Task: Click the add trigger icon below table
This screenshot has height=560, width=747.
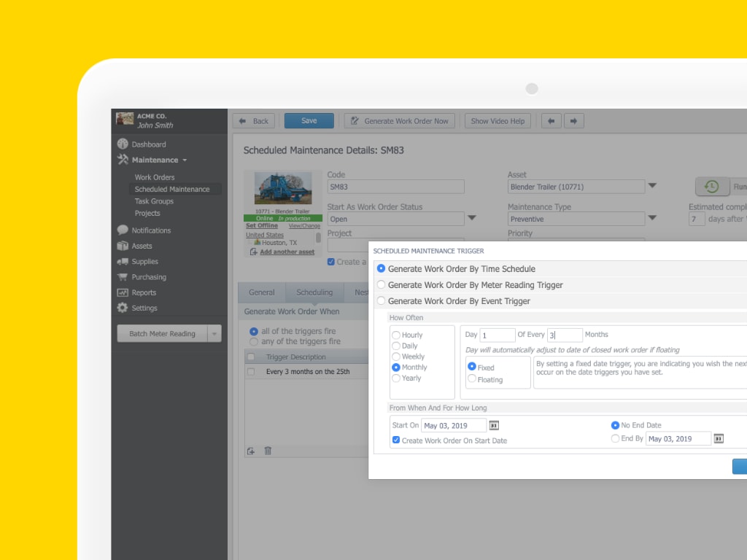Action: 251,451
